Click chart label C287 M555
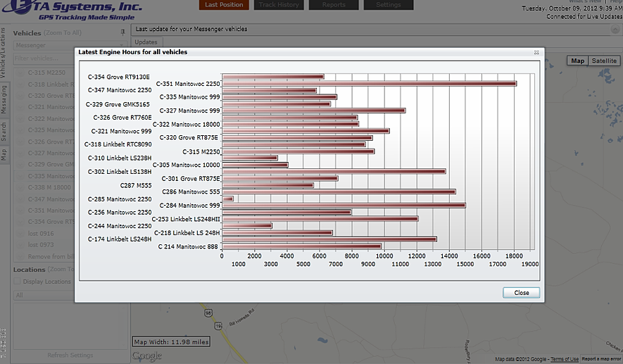623x364 pixels. (x=135, y=185)
